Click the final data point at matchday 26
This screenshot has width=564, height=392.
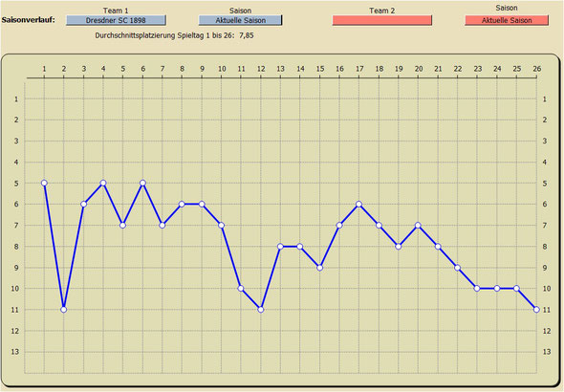pos(536,310)
